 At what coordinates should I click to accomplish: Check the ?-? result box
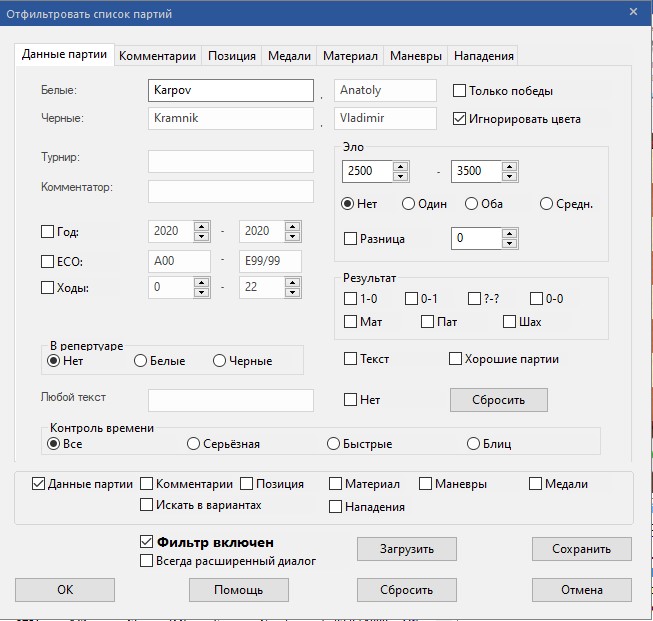(x=474, y=299)
